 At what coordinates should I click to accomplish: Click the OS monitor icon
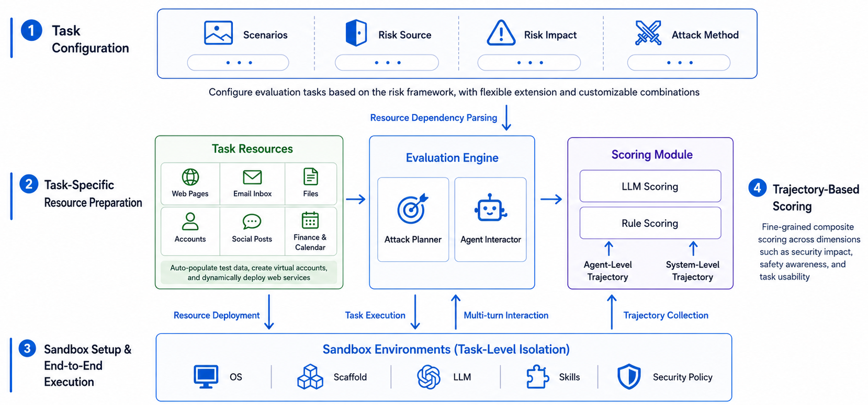click(206, 377)
